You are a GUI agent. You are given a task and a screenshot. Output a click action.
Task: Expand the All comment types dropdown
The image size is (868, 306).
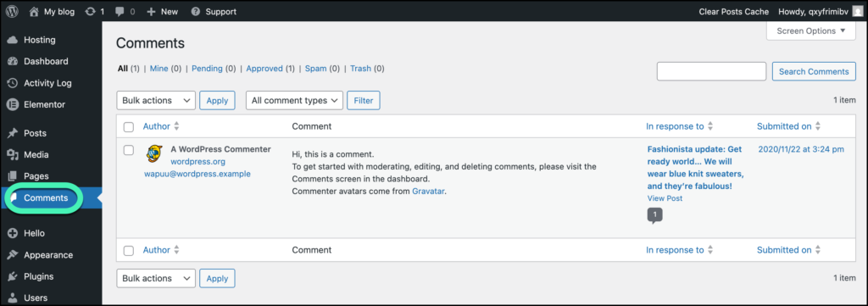pos(294,101)
